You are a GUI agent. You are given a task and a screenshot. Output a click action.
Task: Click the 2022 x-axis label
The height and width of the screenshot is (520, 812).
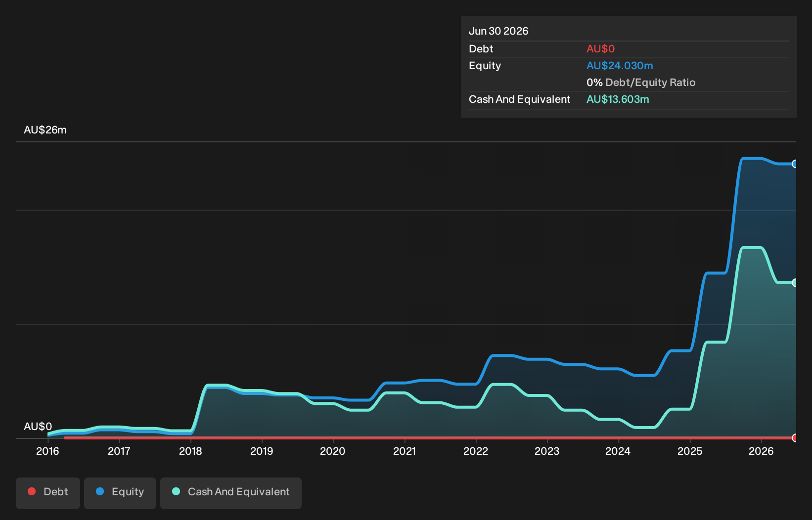coord(476,451)
